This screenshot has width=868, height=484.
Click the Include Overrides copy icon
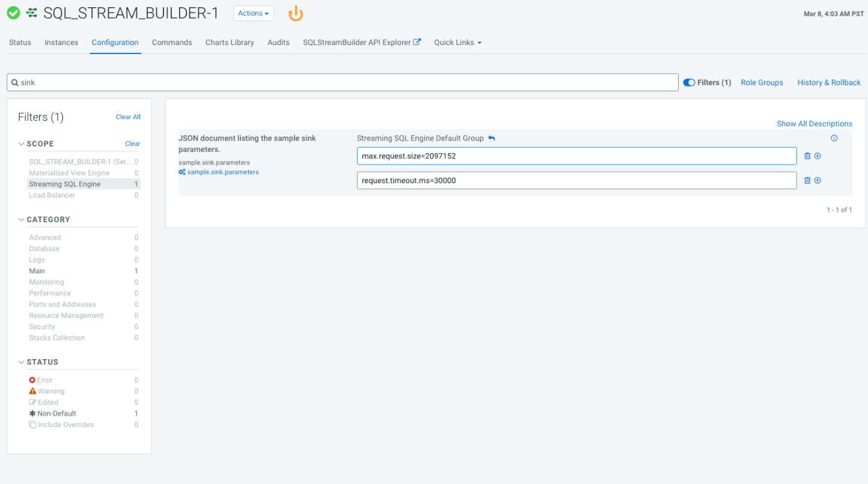pyautogui.click(x=32, y=425)
